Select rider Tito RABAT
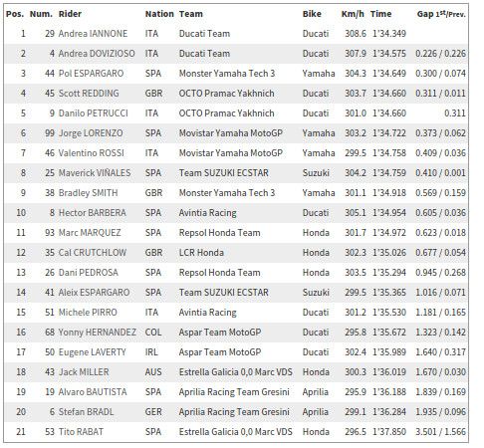 (81, 432)
